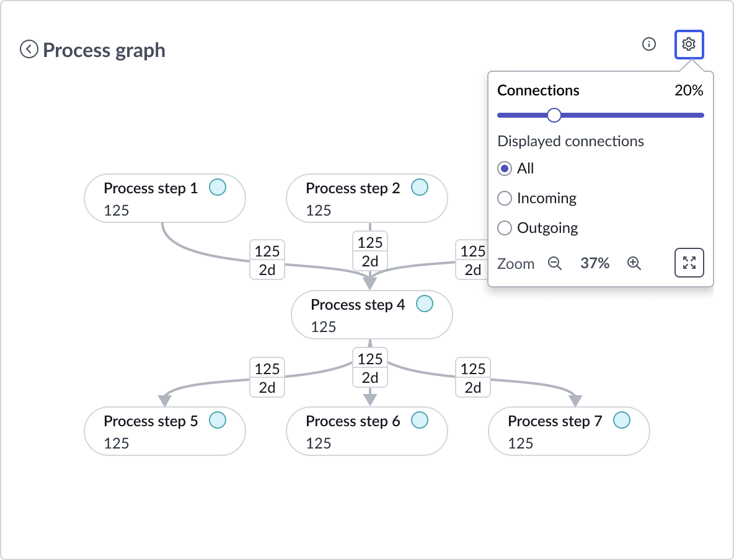Click the 37% zoom value
The image size is (734, 560).
[595, 263]
